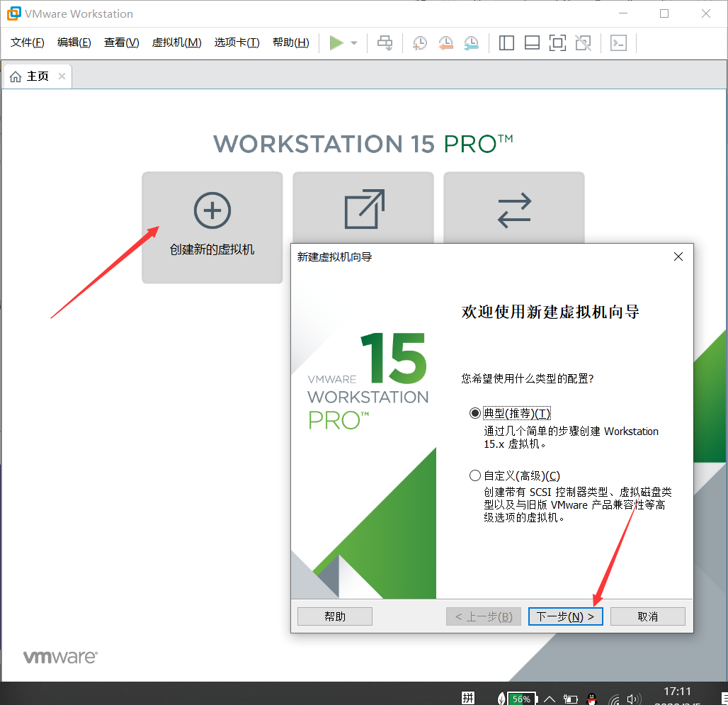
Task: Open the 编辑(E) menu
Action: pyautogui.click(x=74, y=43)
